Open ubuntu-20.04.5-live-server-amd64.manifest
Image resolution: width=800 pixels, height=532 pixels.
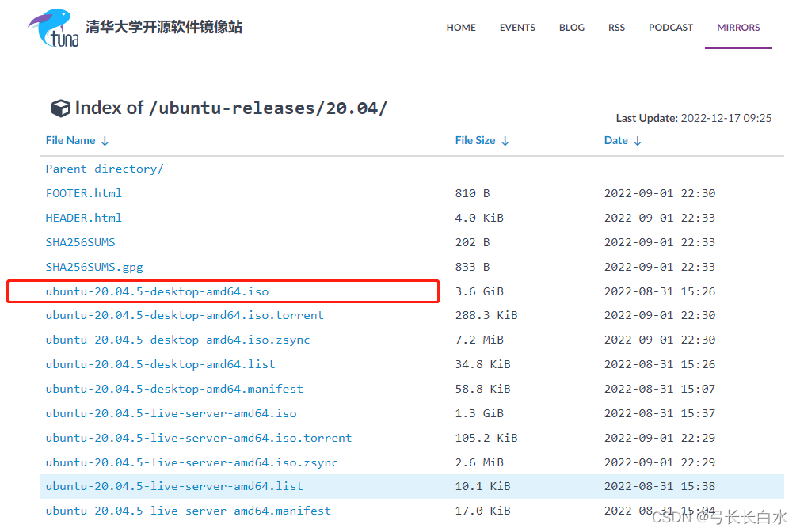(x=189, y=511)
